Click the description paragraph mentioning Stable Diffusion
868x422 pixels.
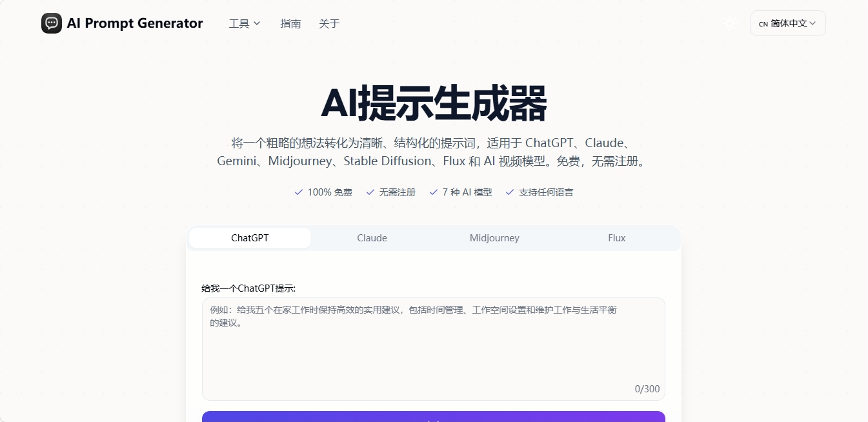tap(434, 152)
